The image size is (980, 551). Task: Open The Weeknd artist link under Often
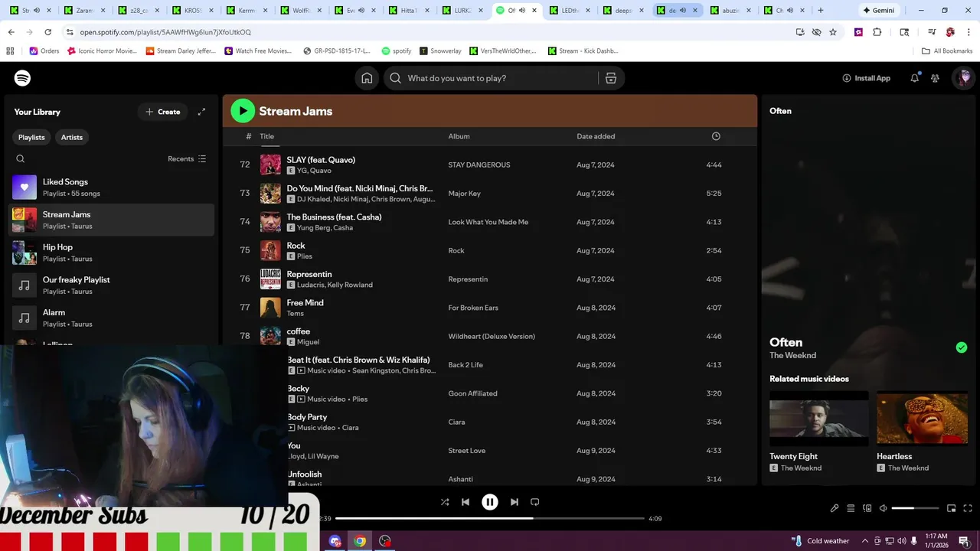coord(792,356)
